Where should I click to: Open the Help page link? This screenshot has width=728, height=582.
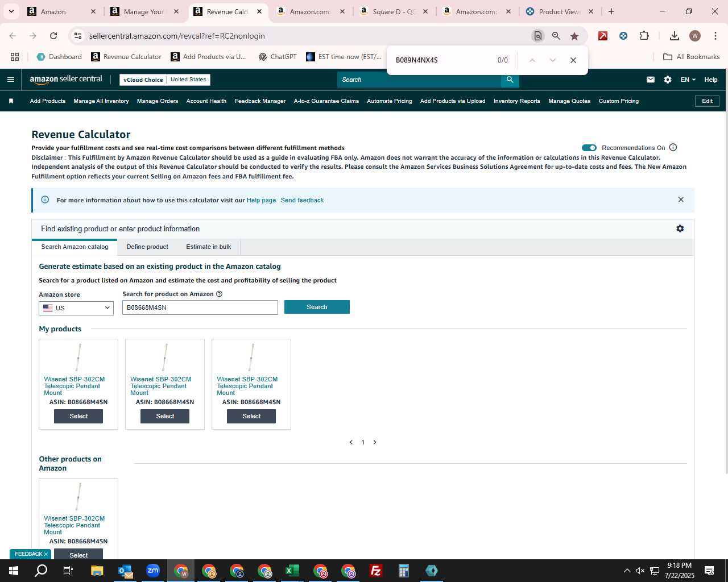tap(261, 200)
